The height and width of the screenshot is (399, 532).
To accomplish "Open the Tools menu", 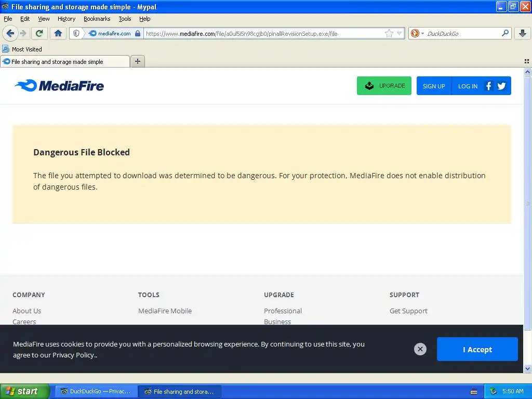I will coord(125,19).
